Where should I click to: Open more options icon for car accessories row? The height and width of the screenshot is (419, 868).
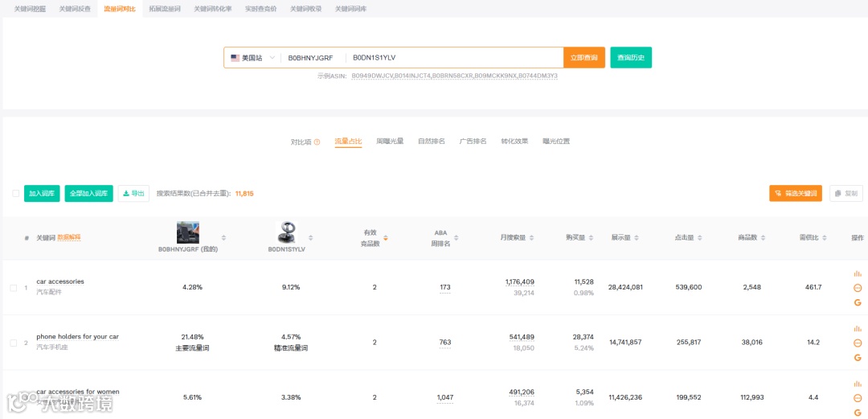click(x=858, y=288)
